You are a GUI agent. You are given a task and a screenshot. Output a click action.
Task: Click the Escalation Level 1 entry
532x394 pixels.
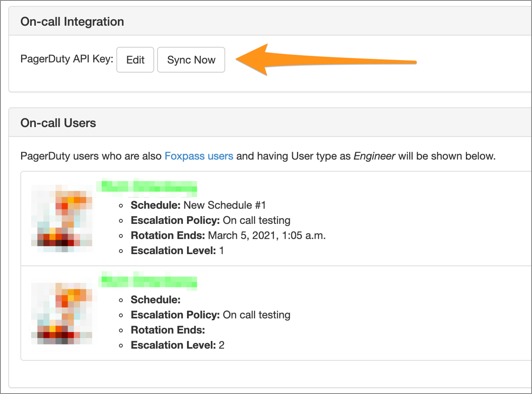point(177,251)
